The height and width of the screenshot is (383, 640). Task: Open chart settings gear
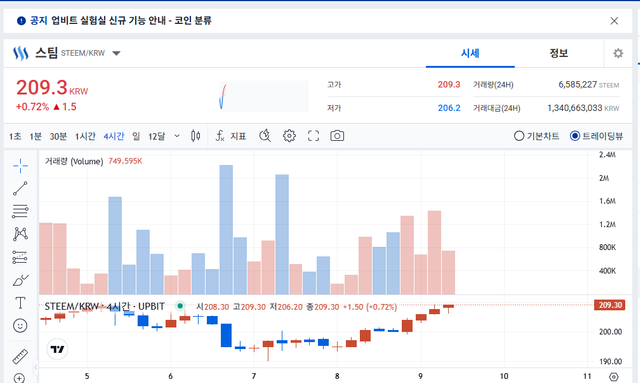click(289, 136)
